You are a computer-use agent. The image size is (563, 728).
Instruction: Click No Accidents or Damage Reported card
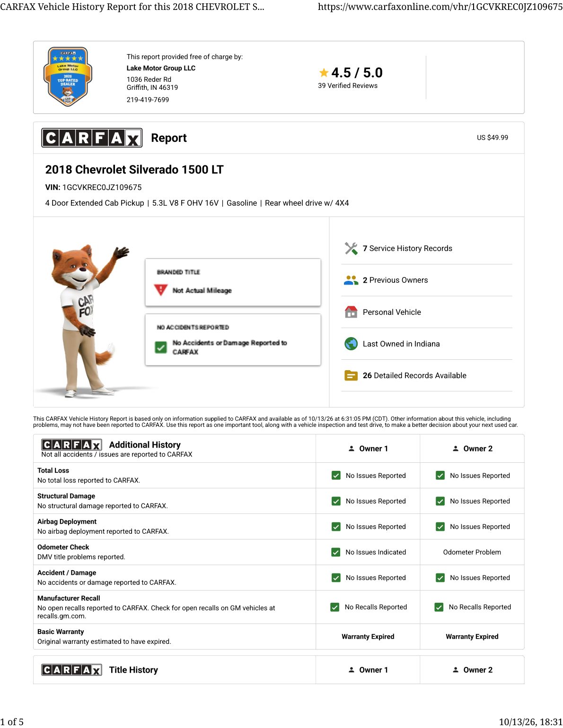click(233, 339)
